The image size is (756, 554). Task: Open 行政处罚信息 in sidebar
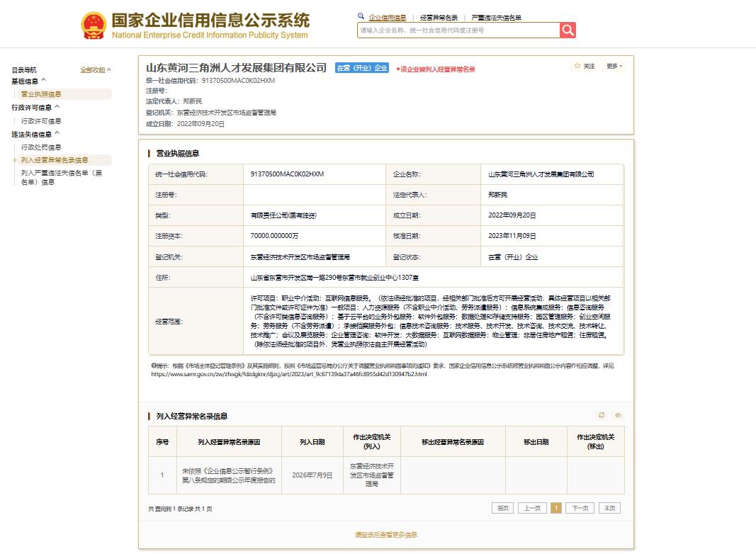click(41, 147)
